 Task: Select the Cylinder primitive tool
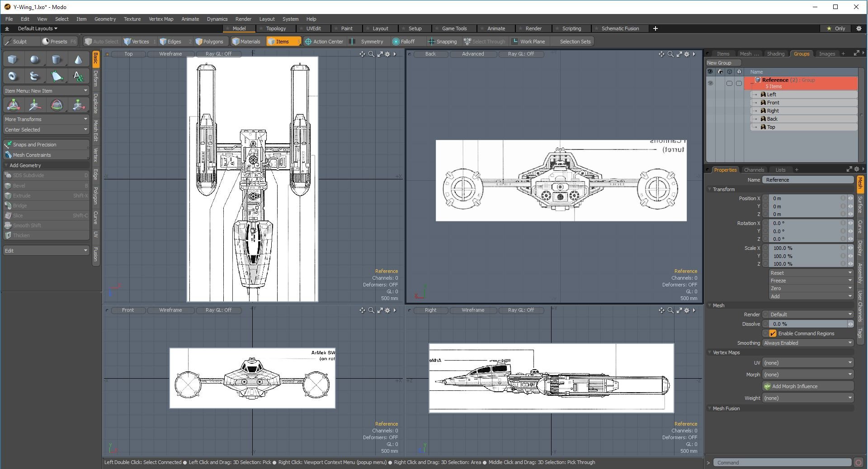pyautogui.click(x=57, y=59)
